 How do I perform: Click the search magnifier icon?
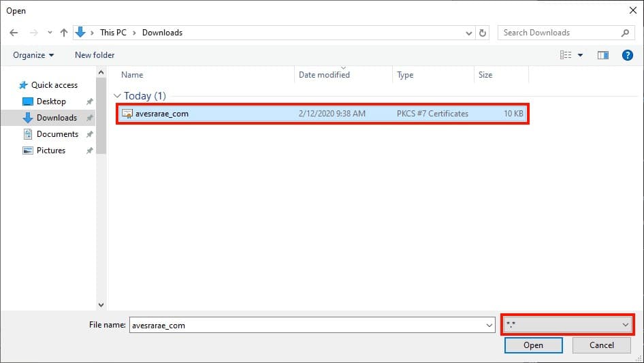coord(625,33)
